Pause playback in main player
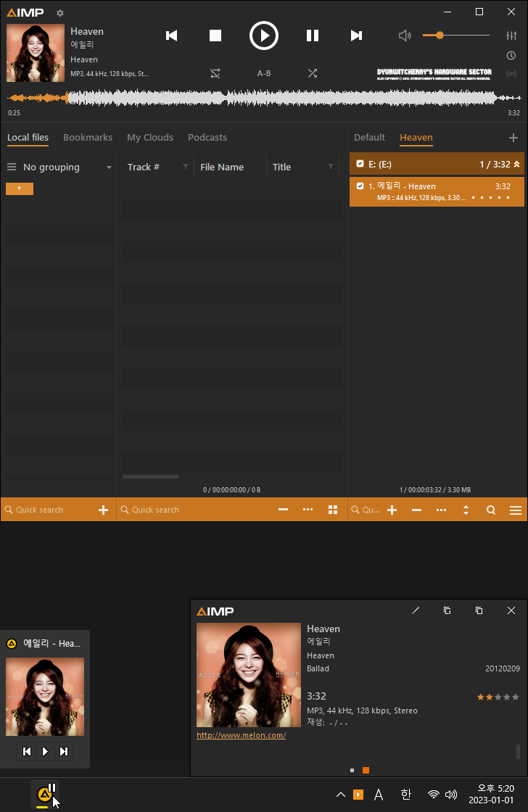Screen dimensions: 528x812 [313, 36]
